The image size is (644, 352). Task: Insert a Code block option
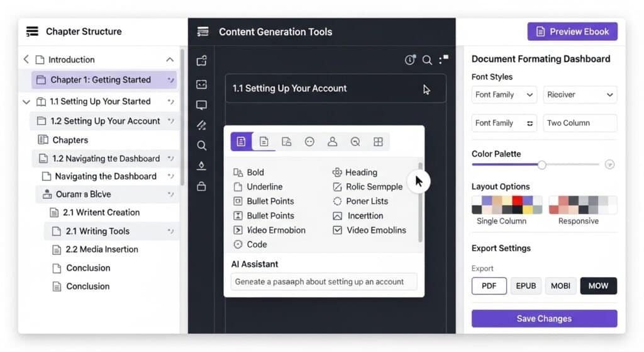[250, 244]
